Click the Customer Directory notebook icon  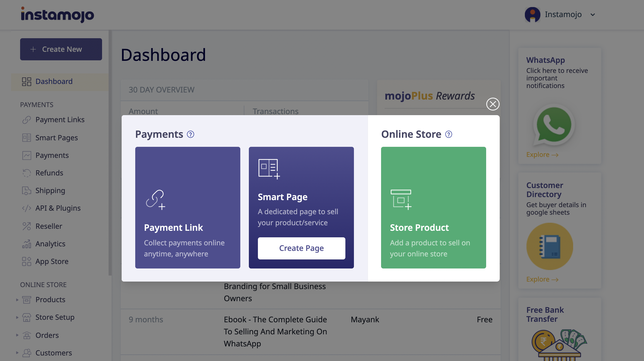(x=550, y=246)
